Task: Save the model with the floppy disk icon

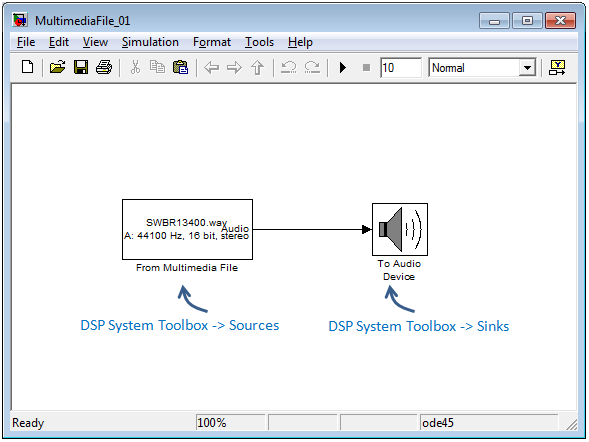Action: tap(81, 68)
